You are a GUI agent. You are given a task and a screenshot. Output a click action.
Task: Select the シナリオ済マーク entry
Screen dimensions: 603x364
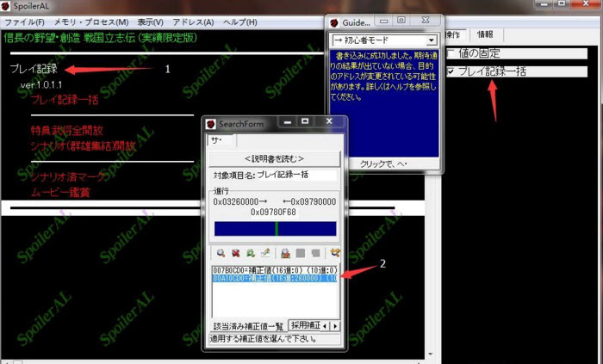[68, 177]
